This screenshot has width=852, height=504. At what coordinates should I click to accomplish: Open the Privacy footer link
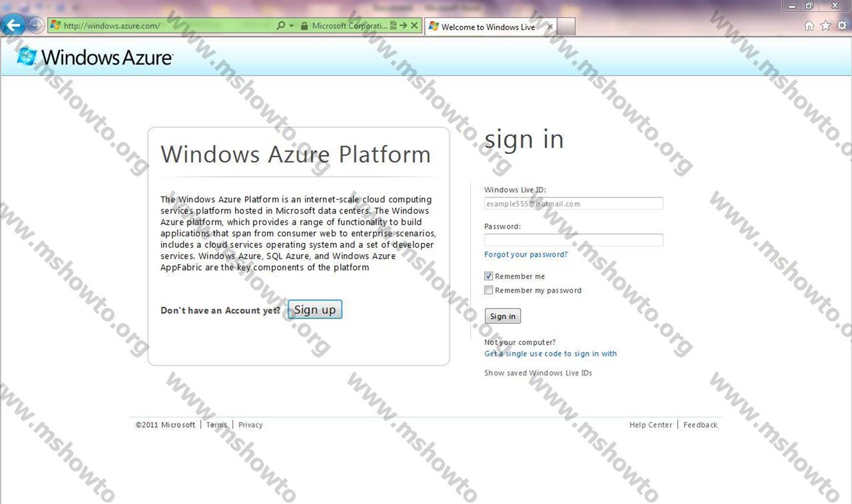[250, 425]
